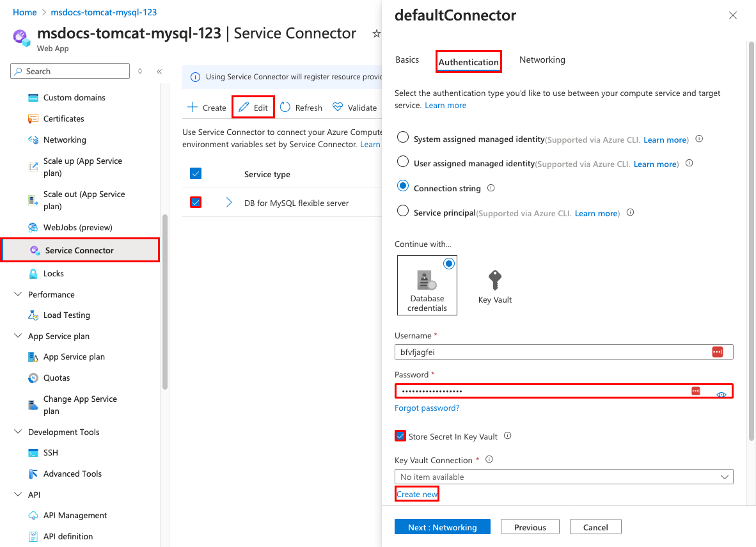756x547 pixels.
Task: Collapse the App Service plan section
Action: (x=18, y=336)
